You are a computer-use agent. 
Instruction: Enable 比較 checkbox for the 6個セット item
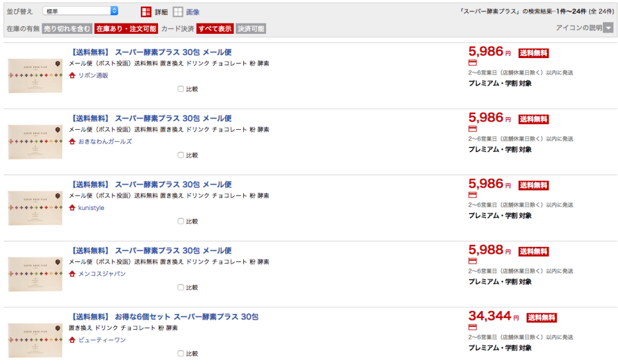click(x=180, y=353)
